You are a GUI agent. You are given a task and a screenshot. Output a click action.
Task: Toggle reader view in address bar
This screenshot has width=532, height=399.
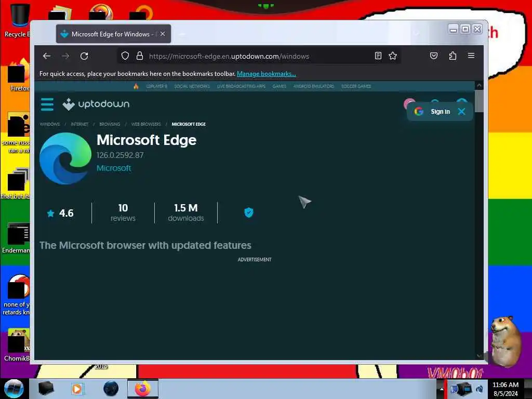[378, 56]
